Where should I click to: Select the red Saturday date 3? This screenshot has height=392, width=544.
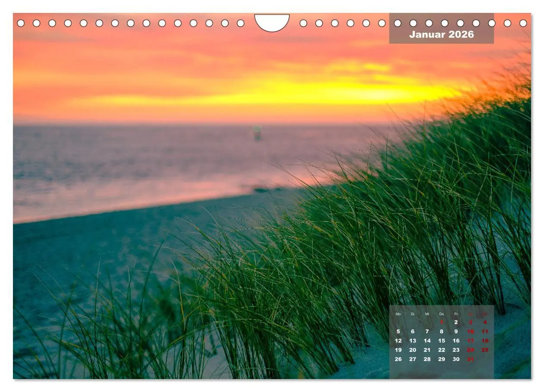click(x=471, y=322)
